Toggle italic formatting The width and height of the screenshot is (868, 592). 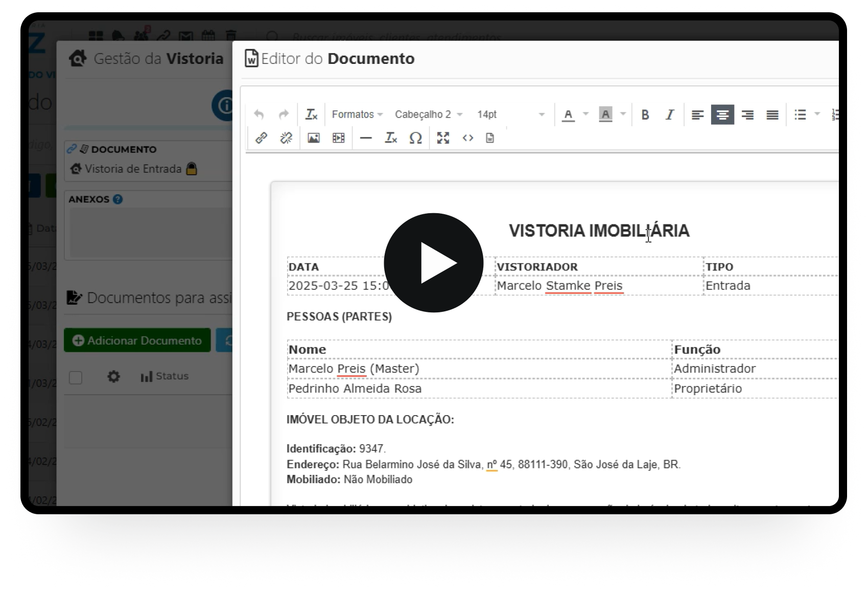pyautogui.click(x=669, y=115)
